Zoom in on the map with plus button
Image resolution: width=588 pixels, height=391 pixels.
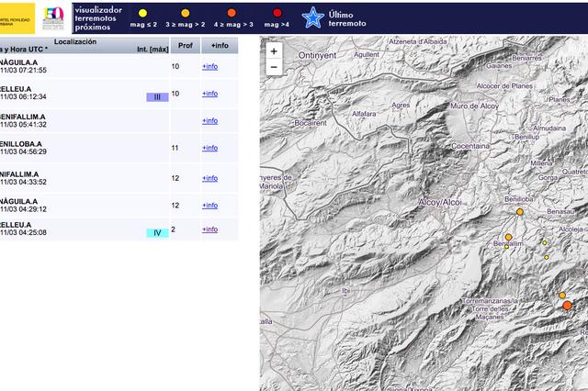pos(274,51)
